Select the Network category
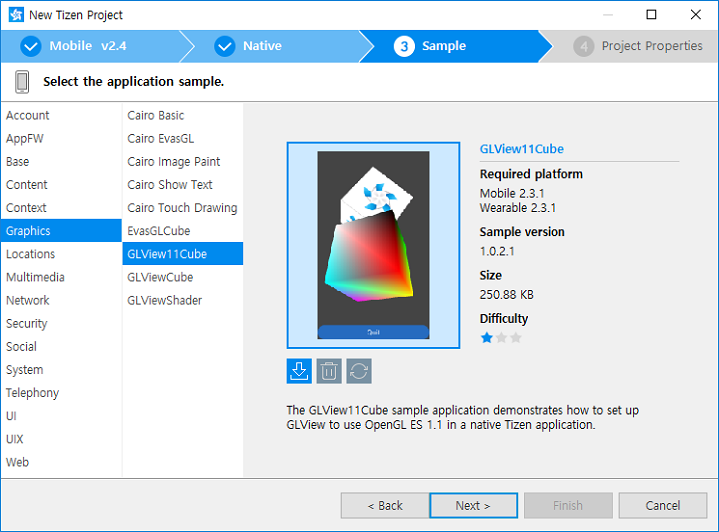This screenshot has width=719, height=532. tap(28, 300)
